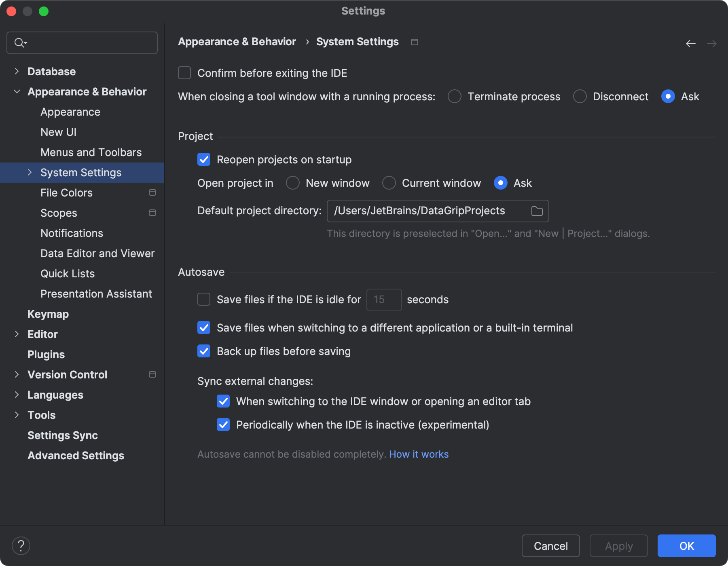
Task: Expand the Editor section
Action: 17,334
